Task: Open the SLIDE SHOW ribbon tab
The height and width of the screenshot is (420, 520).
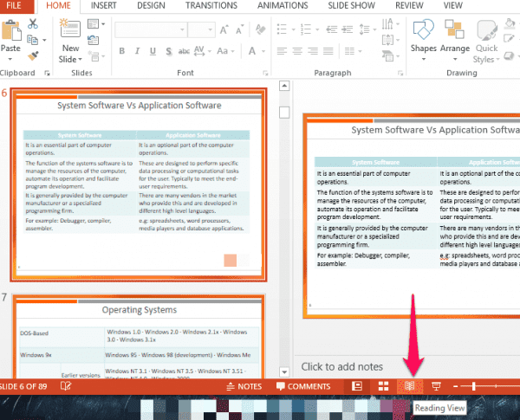Action: click(x=352, y=6)
